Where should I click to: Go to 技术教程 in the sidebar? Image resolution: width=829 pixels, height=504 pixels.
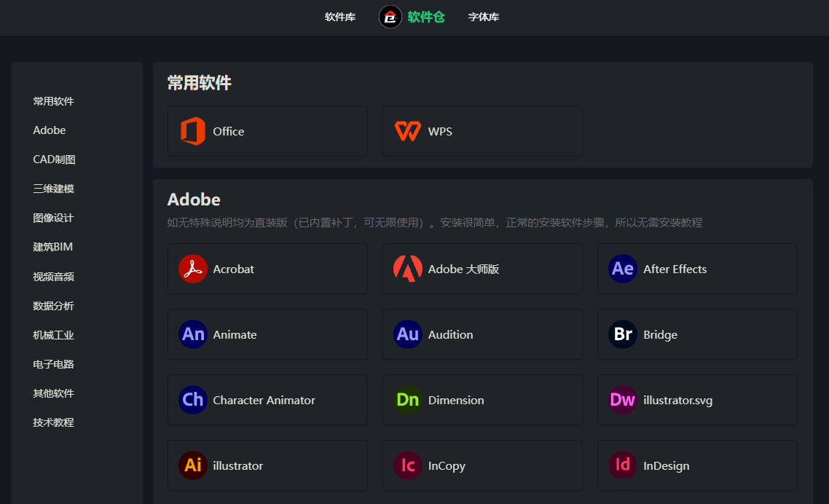click(53, 422)
